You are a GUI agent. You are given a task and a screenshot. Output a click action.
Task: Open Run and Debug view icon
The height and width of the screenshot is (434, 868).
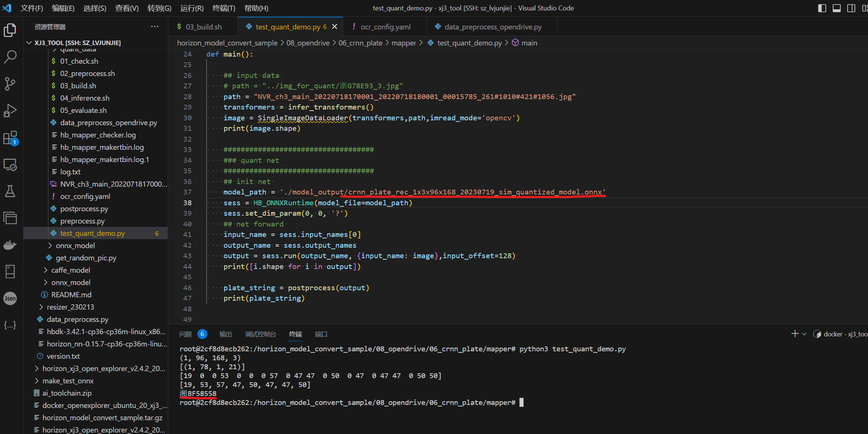point(10,110)
